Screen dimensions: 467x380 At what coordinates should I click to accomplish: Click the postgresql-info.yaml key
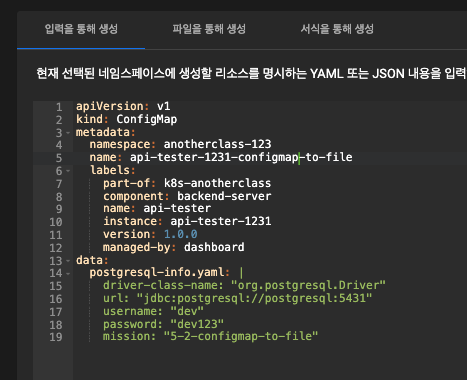(157, 273)
